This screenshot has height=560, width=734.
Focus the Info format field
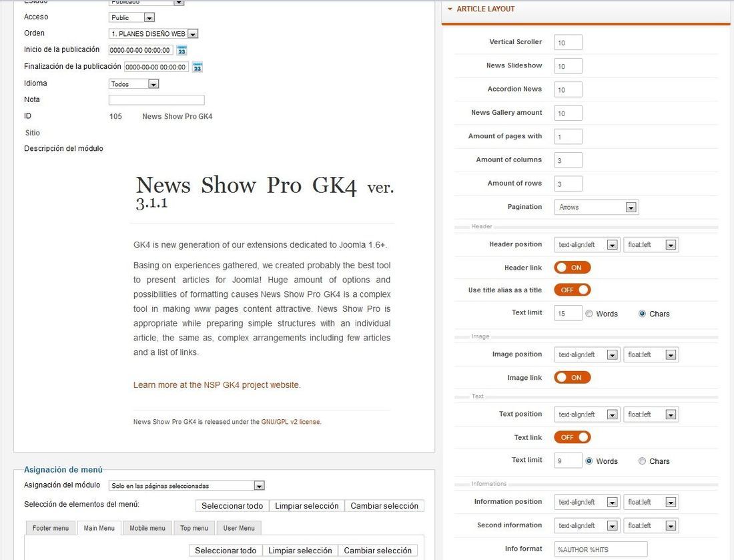601,549
